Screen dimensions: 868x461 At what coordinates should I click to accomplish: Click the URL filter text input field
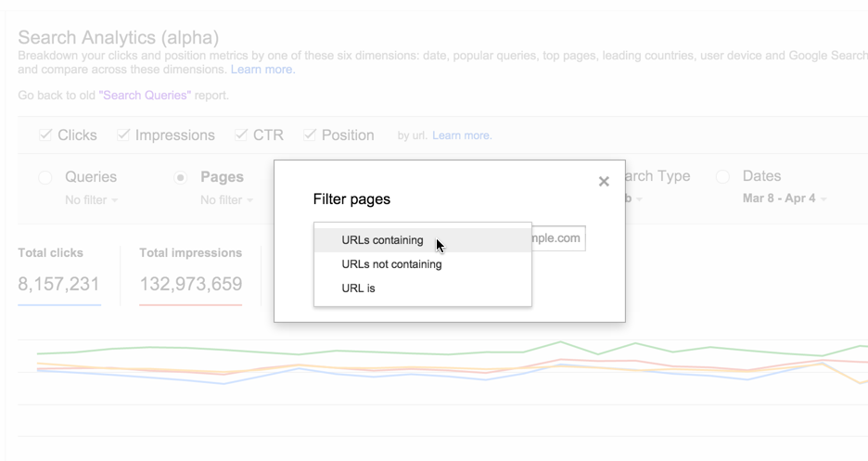click(x=558, y=238)
